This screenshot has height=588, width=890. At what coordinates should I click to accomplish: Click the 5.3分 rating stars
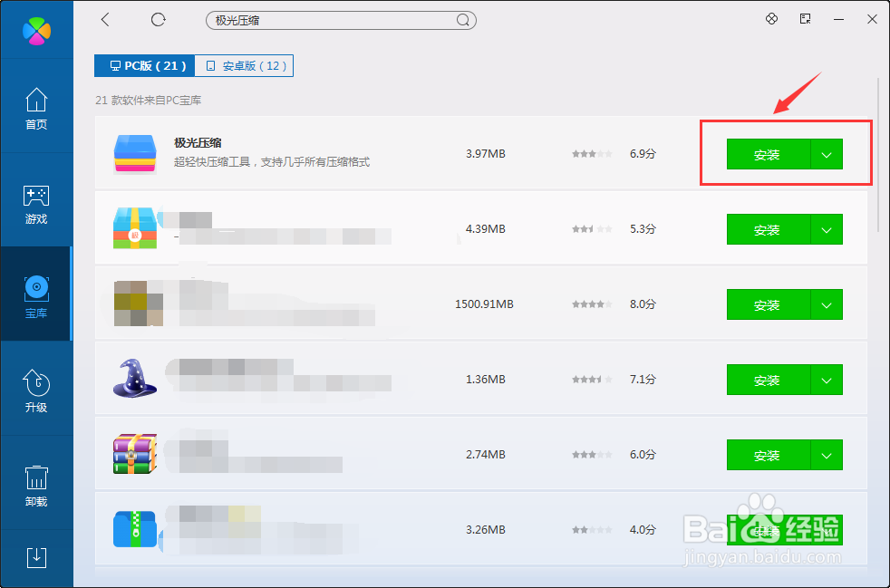click(592, 228)
